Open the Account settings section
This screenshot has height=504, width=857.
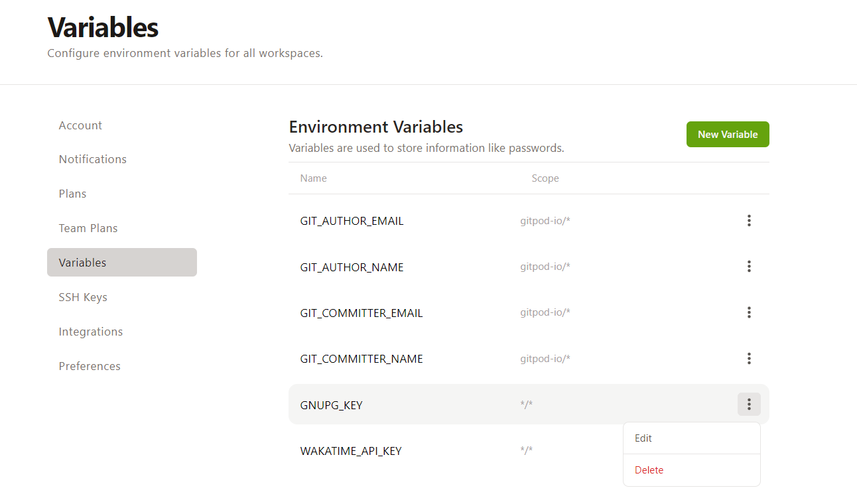pos(80,125)
